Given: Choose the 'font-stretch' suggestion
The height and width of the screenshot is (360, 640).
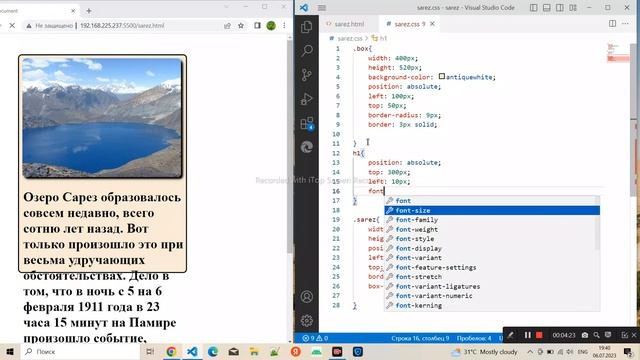Looking at the screenshot, I should click(x=492, y=277).
